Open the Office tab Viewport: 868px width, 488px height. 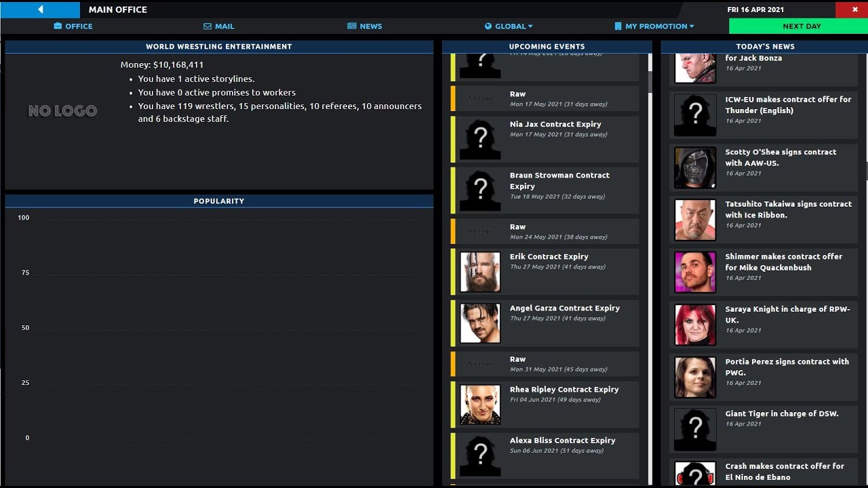[x=73, y=26]
